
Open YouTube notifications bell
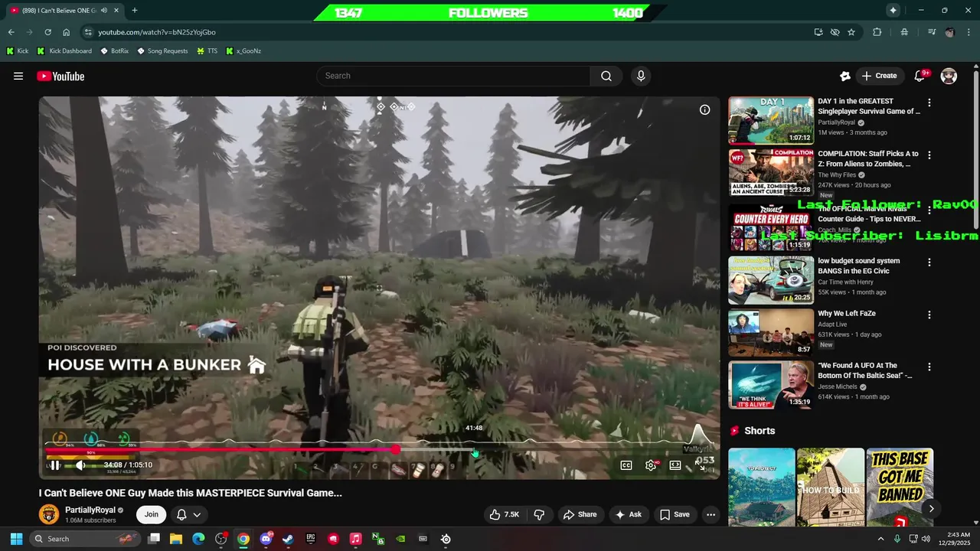[x=920, y=76]
